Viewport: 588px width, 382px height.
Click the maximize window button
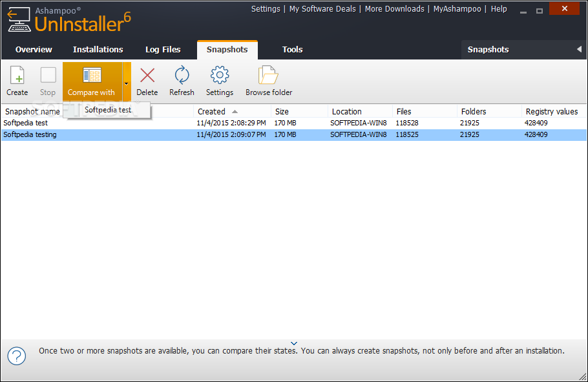(540, 11)
